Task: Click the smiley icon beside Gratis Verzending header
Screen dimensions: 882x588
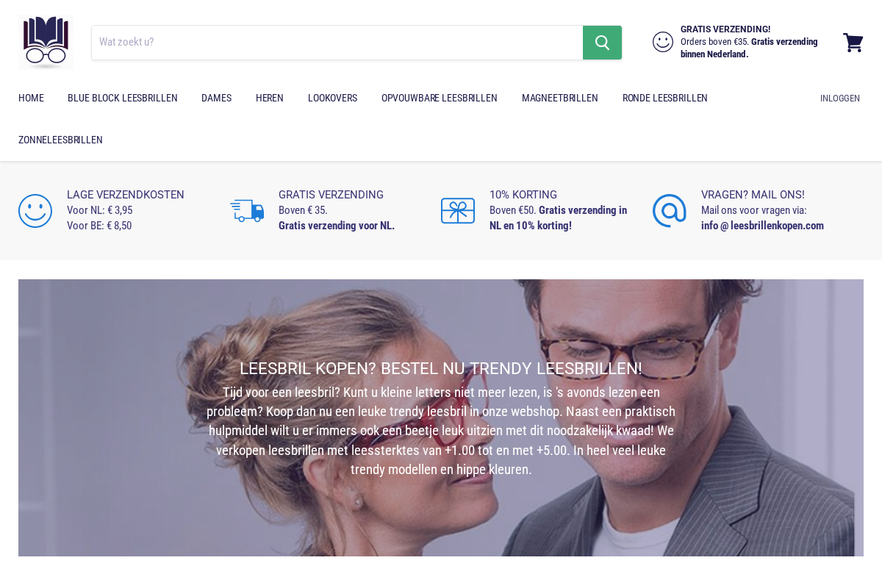Action: pos(663,42)
